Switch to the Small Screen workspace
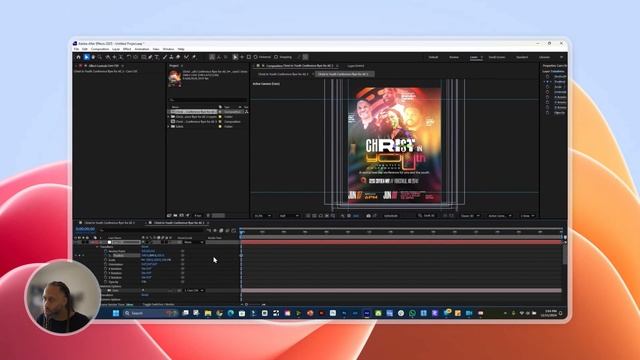The height and width of the screenshot is (360, 640). 497,57
